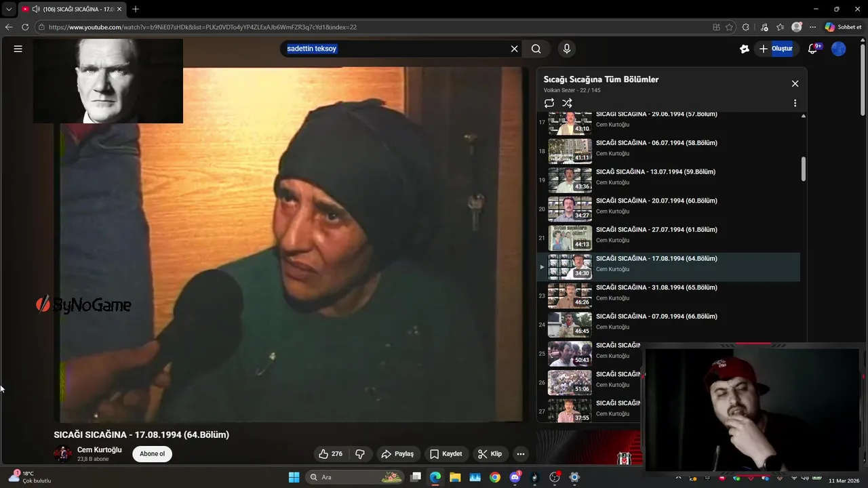Open Task View on taskbar
Viewport: 868px width, 488px height.
tap(416, 477)
